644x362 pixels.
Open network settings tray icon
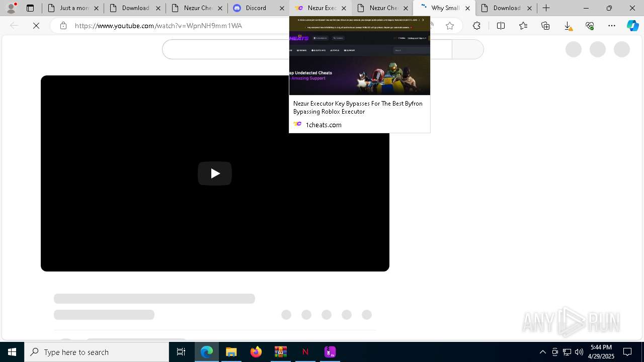coord(567,352)
